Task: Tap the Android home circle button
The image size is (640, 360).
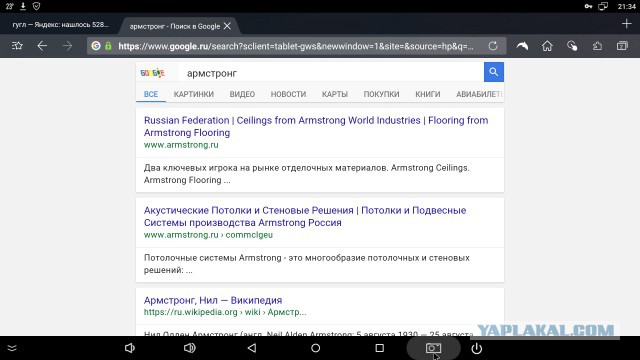Action: point(316,348)
